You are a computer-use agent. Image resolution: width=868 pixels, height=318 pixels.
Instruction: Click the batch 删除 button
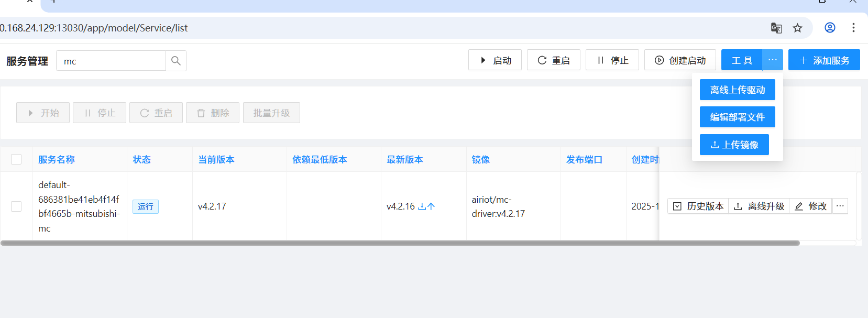click(213, 113)
